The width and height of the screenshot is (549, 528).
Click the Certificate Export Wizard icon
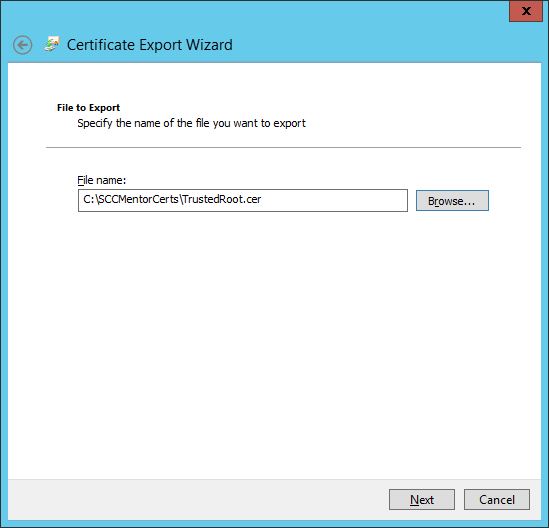52,44
